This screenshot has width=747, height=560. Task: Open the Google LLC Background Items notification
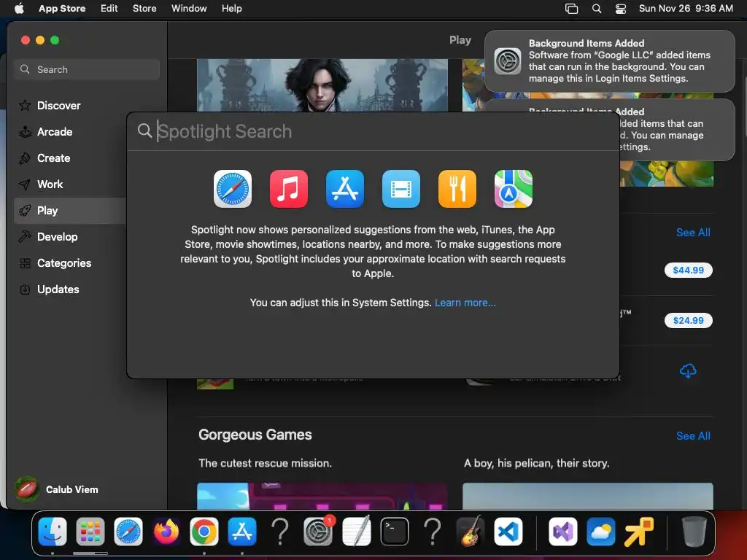tap(609, 61)
